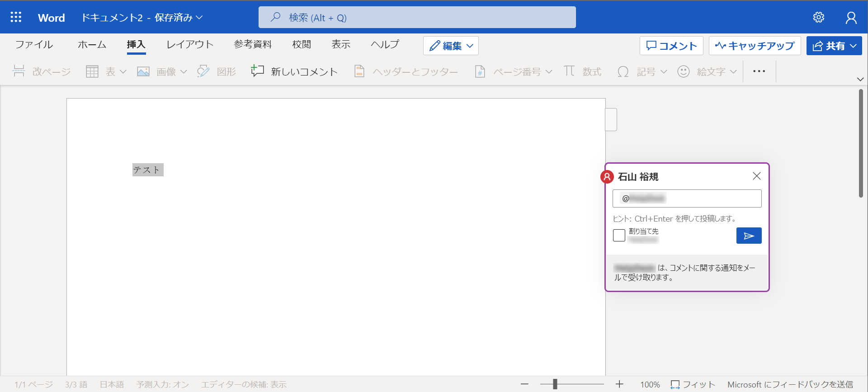Close the comment card with the X
Image resolution: width=868 pixels, height=392 pixels.
757,176
